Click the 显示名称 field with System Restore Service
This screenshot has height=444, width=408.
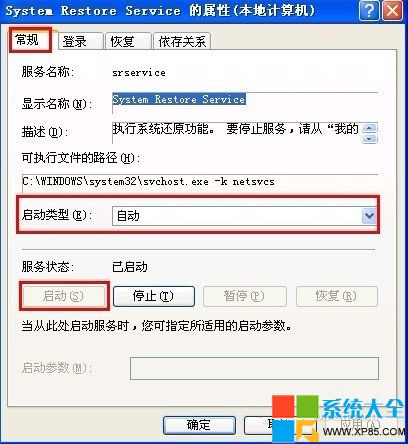[x=245, y=103]
